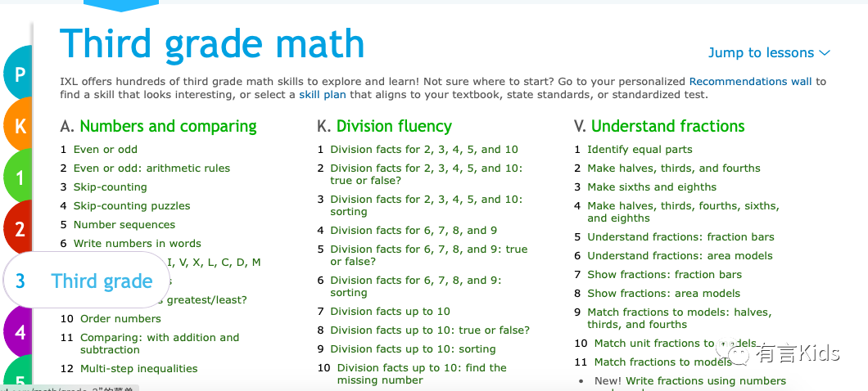This screenshot has height=391, width=868.
Task: Open the skill plan link
Action: [x=322, y=95]
